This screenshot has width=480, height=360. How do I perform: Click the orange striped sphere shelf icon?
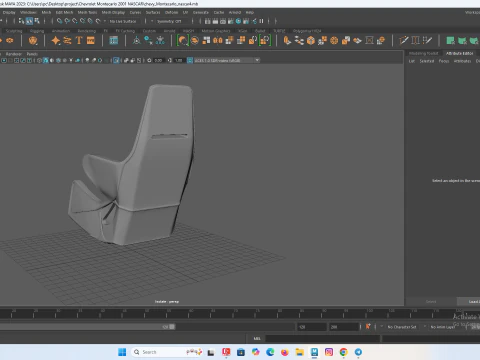pyautogui.click(x=195, y=41)
